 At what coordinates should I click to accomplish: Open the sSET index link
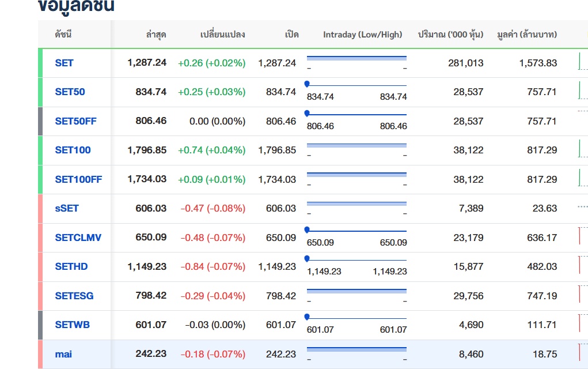[x=67, y=208]
